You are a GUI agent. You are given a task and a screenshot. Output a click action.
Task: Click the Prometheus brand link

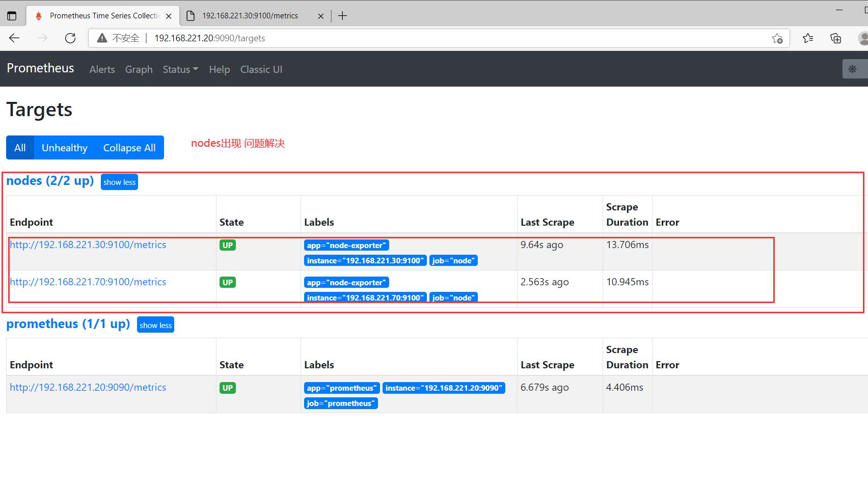click(x=40, y=68)
